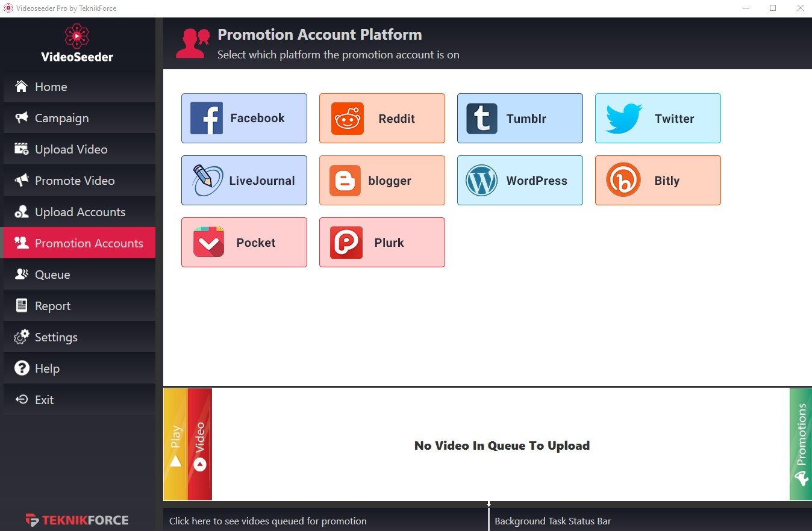Select the Twitter bird icon
The image size is (812, 531).
point(623,119)
